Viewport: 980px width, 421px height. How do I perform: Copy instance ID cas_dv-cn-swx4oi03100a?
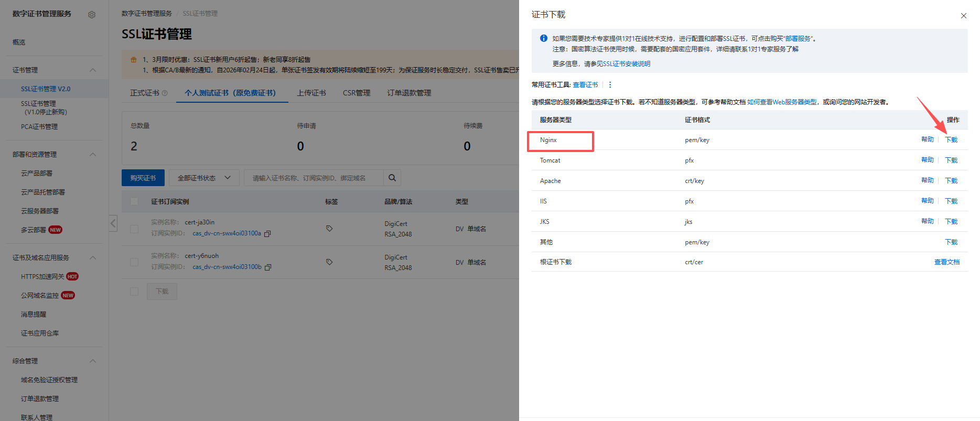click(x=267, y=234)
